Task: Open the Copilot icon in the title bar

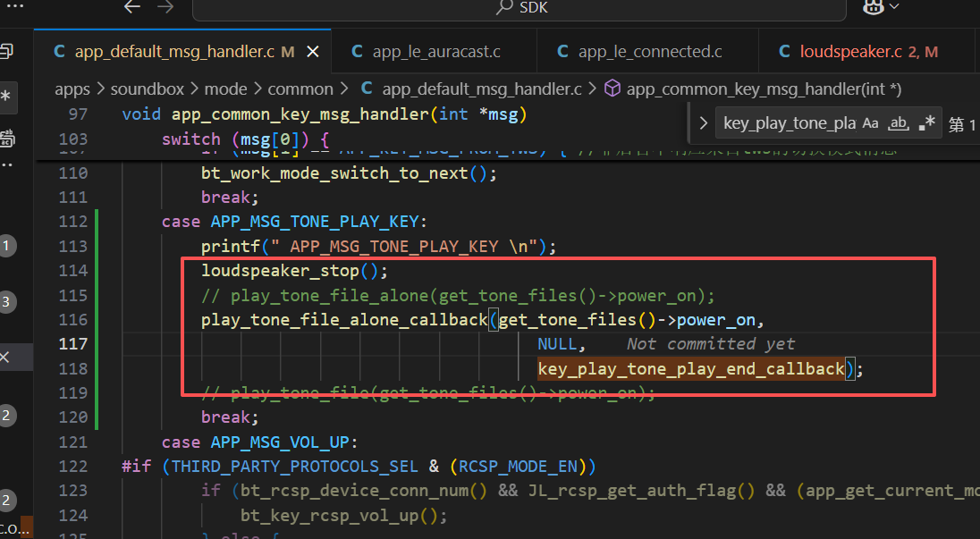Action: click(x=873, y=7)
